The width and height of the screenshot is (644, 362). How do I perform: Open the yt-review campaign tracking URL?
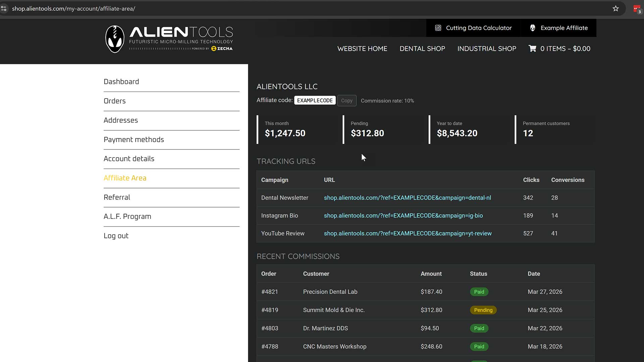tap(408, 233)
